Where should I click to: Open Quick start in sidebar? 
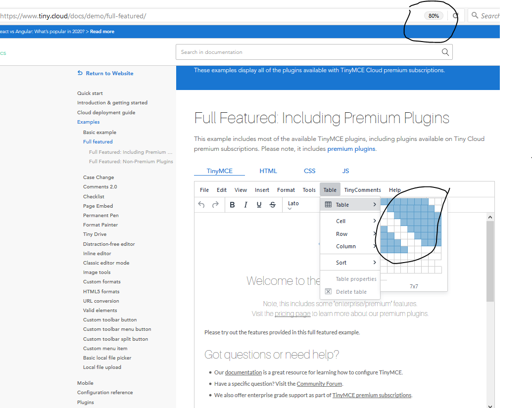pyautogui.click(x=90, y=93)
